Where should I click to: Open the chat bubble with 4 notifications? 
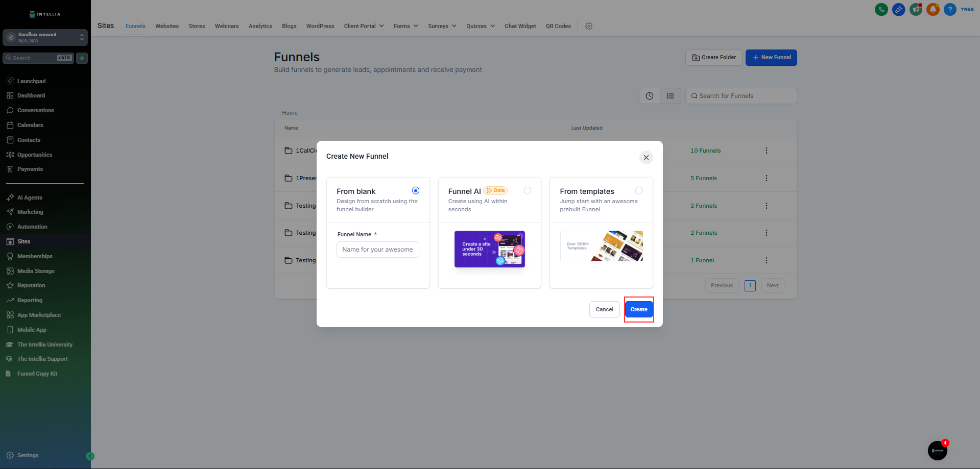tap(938, 450)
